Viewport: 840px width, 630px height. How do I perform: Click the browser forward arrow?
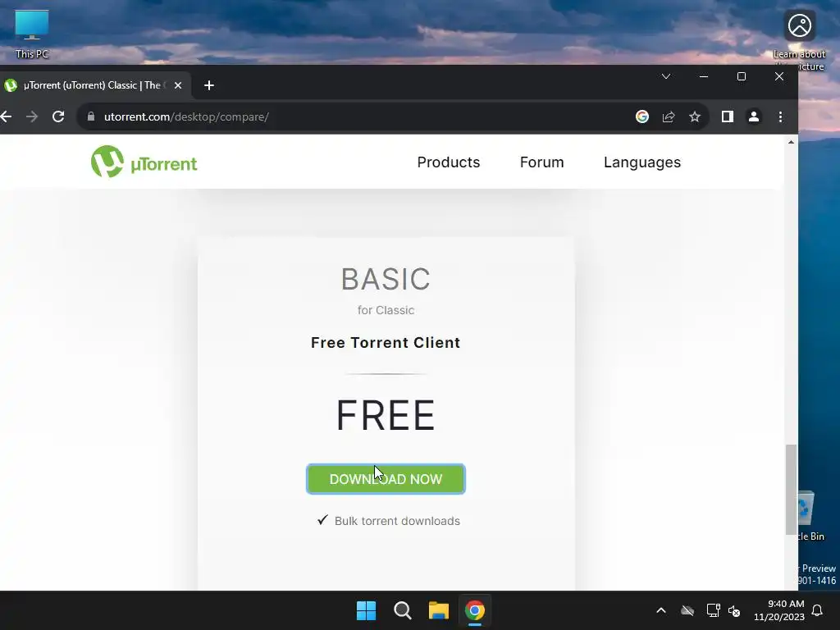32,116
